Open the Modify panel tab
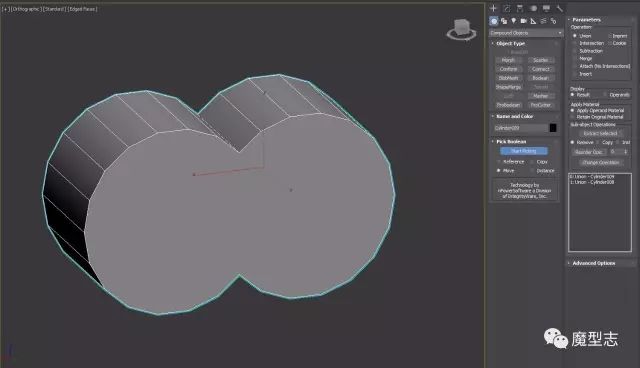Screen dimensions: 640x368 [507, 8]
